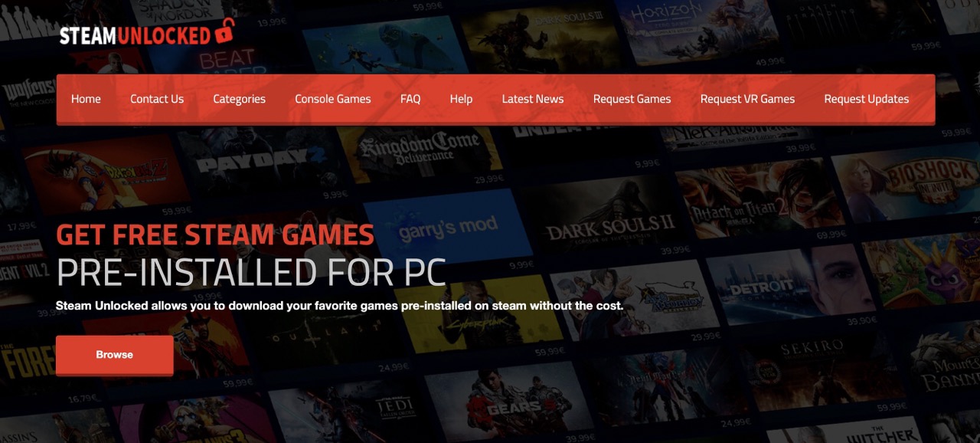Click the red padlock icon in the logo
Image resolution: width=980 pixels, height=443 pixels.
click(x=225, y=34)
